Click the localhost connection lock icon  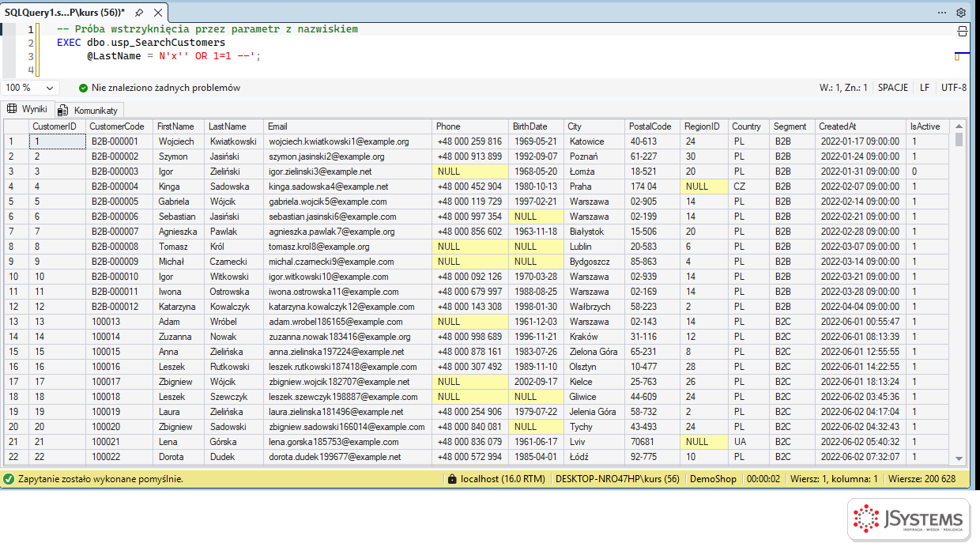click(452, 479)
